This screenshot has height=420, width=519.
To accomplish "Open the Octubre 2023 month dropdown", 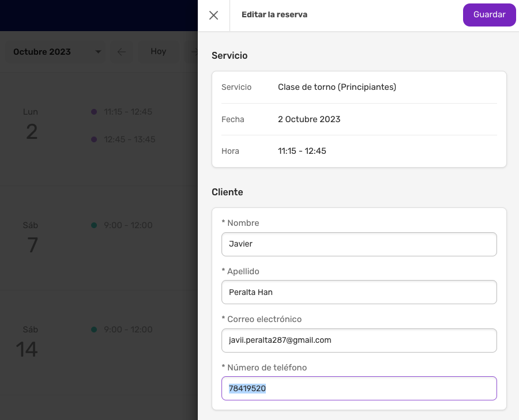I will (55, 52).
